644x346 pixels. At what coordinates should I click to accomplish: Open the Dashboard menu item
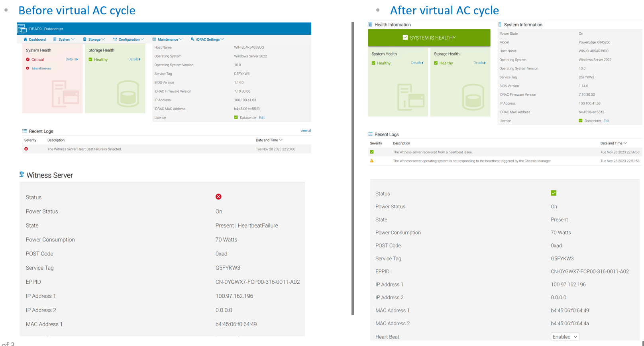[x=35, y=40]
